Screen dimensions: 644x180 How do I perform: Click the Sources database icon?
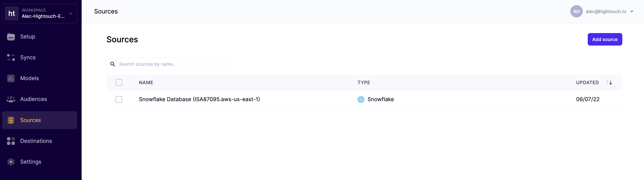pyautogui.click(x=11, y=120)
